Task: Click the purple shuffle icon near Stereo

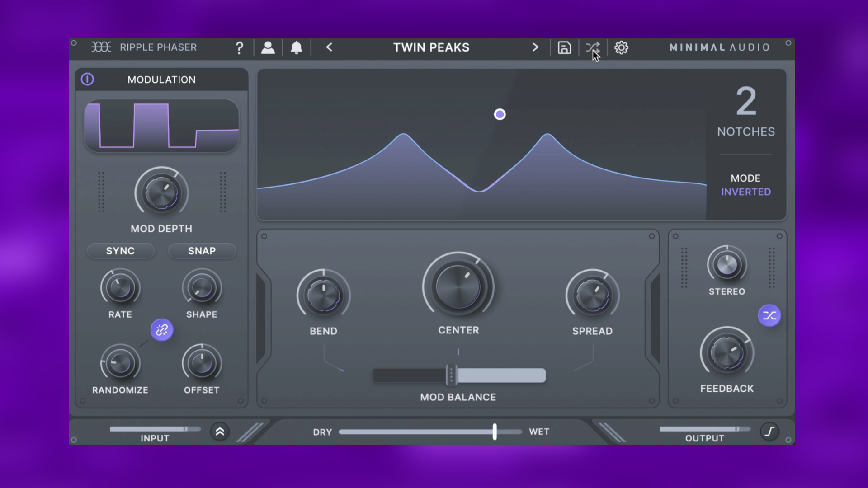Action: 769,316
